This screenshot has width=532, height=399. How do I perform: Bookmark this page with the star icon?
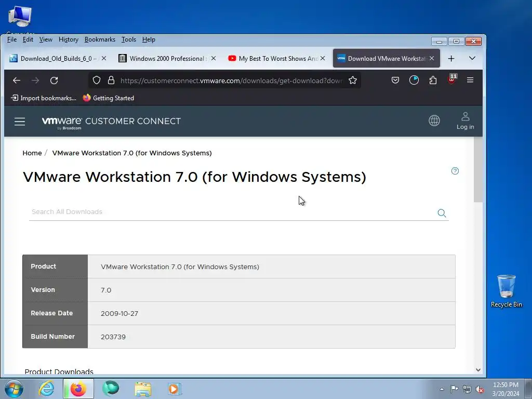tap(353, 81)
